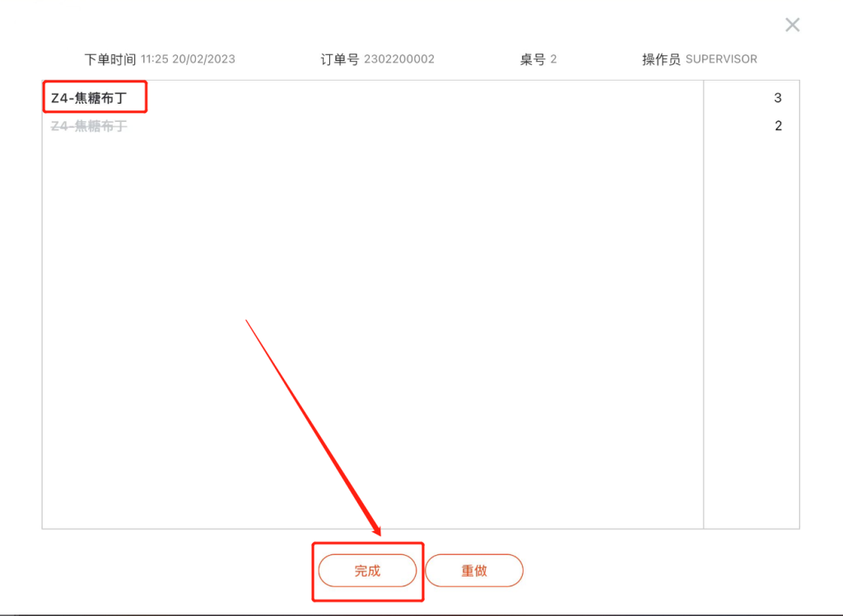Click the divider between items and quantities
This screenshot has width=843, height=616.
coord(703,305)
